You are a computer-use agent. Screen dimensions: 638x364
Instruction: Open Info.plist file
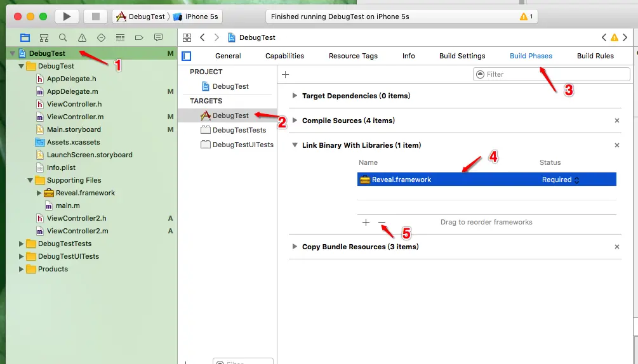[x=56, y=167]
